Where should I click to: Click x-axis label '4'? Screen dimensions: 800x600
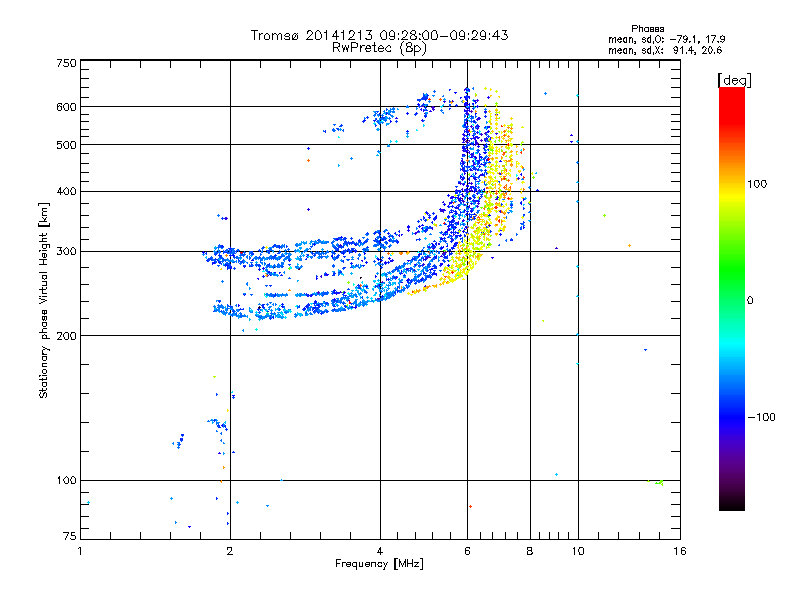pos(380,552)
